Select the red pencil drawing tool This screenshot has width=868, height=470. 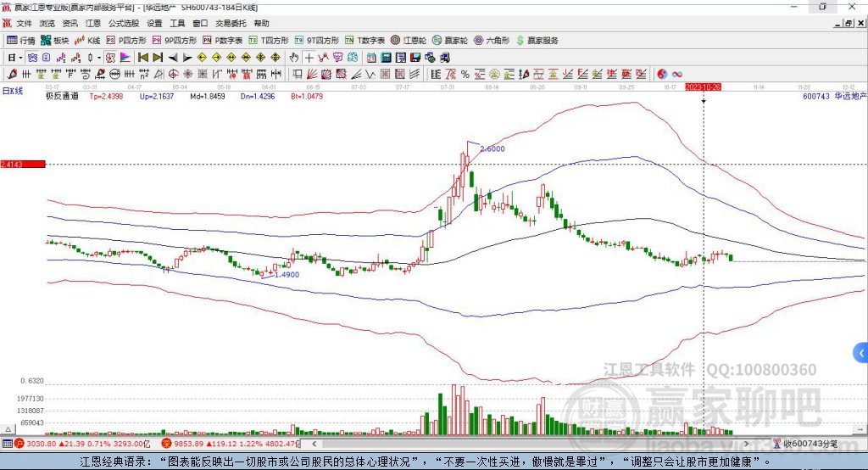coord(12,75)
